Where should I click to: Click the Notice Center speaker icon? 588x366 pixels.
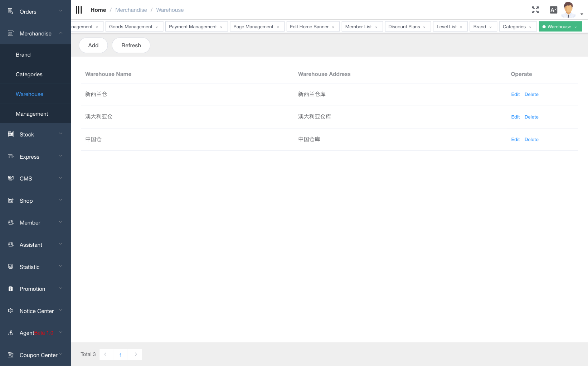coord(11,310)
